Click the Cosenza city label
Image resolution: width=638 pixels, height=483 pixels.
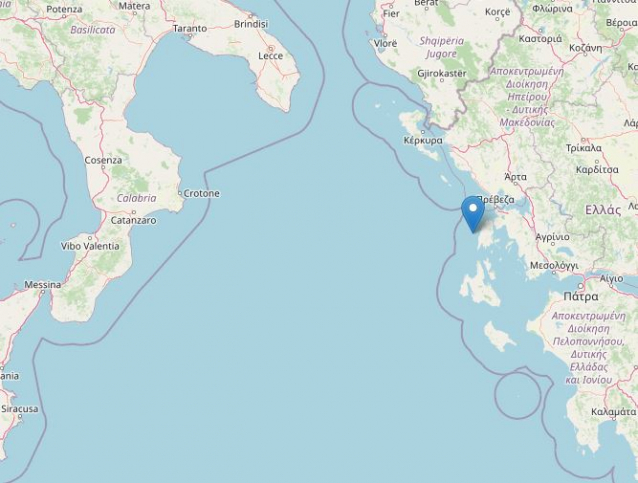tap(103, 160)
